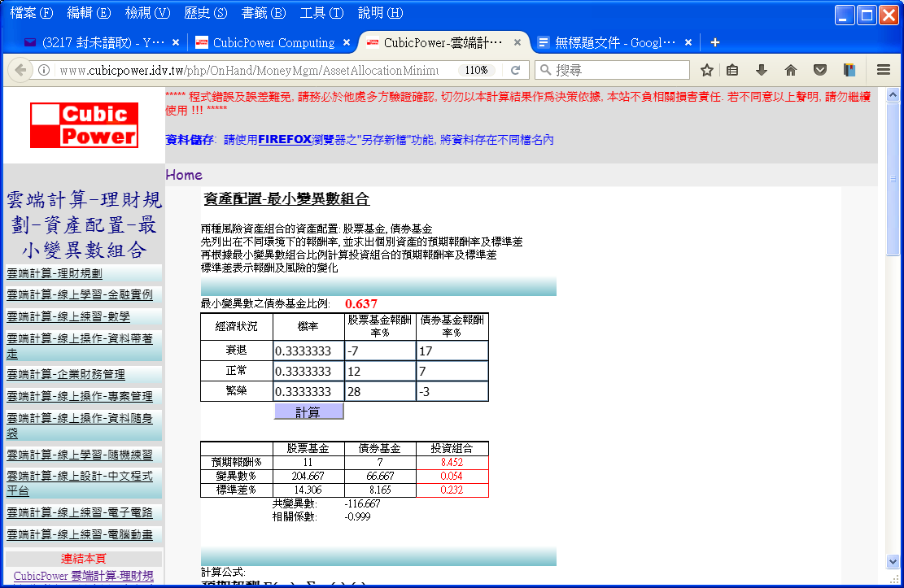Click the Cubic Power logo

click(84, 125)
